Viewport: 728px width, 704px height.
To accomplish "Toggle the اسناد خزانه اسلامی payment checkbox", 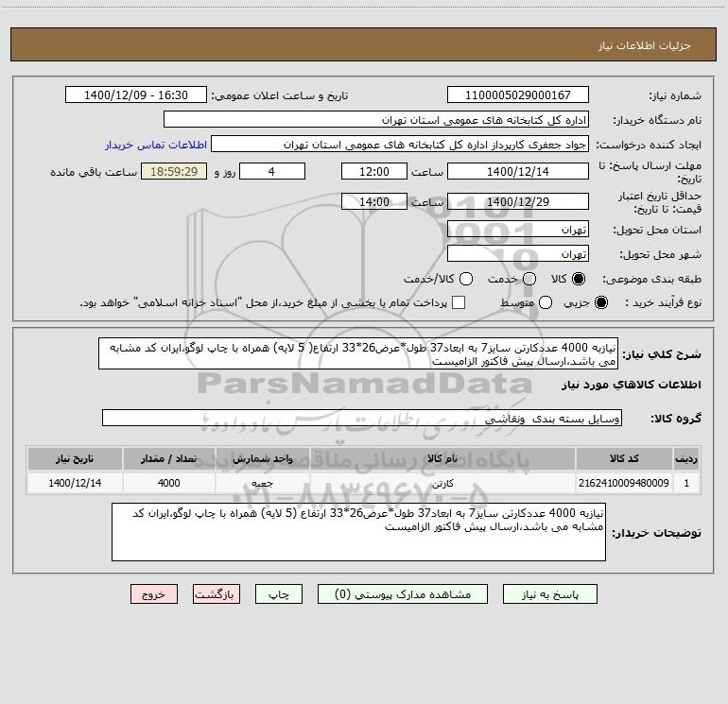I will coord(459,302).
